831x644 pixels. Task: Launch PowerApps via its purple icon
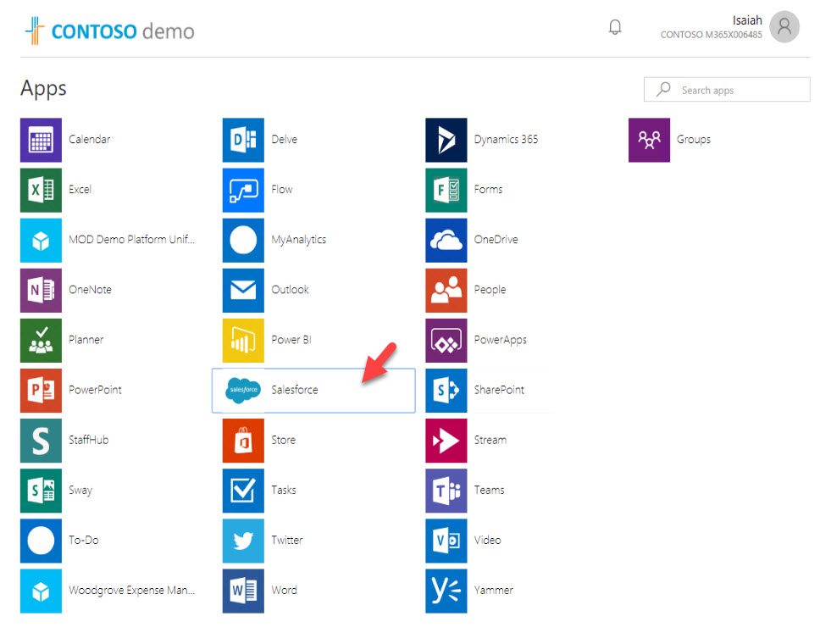446,341
